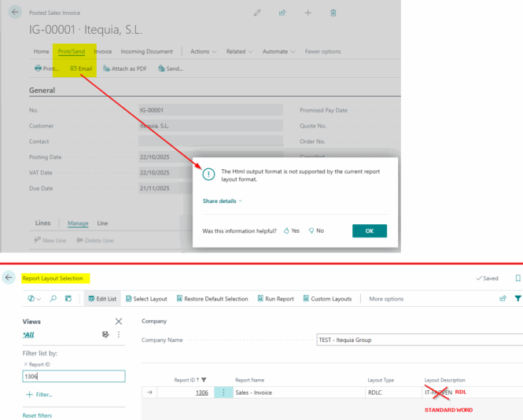Switch to the Print/Send tab
The width and height of the screenshot is (523, 420).
(72, 52)
